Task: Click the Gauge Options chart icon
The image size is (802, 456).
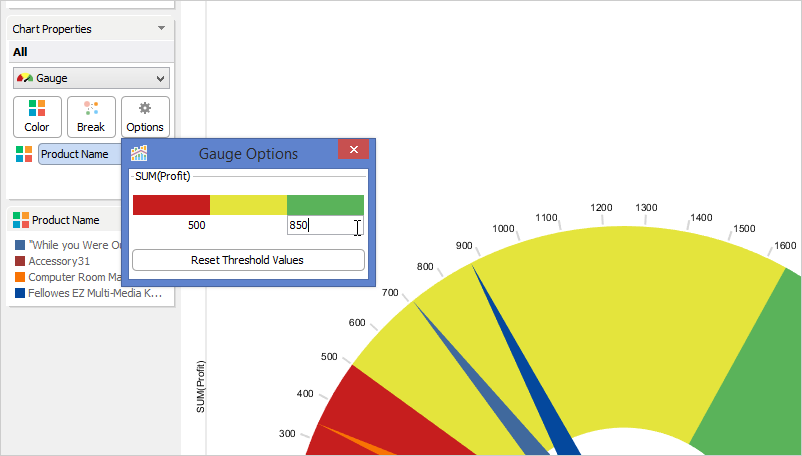Action: [139, 153]
